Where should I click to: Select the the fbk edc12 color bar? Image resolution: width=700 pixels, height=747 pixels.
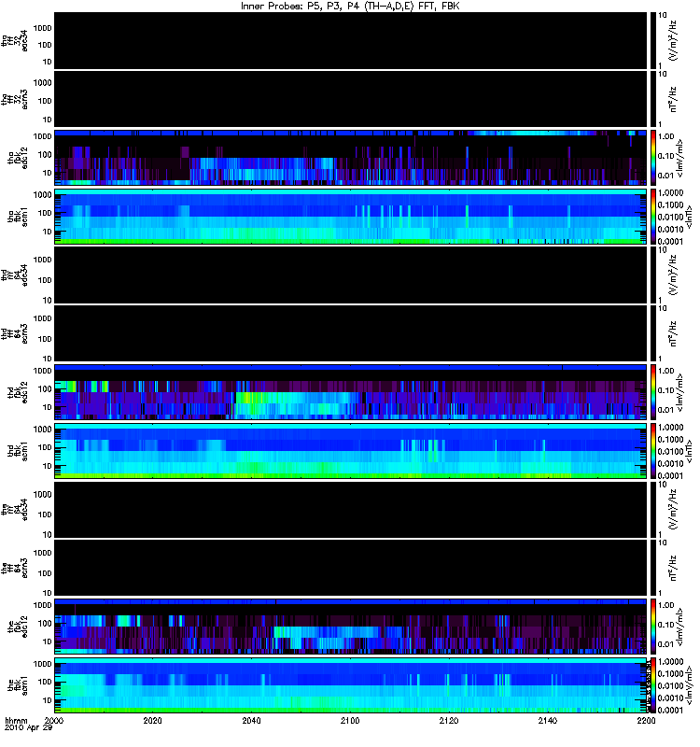pos(652,626)
